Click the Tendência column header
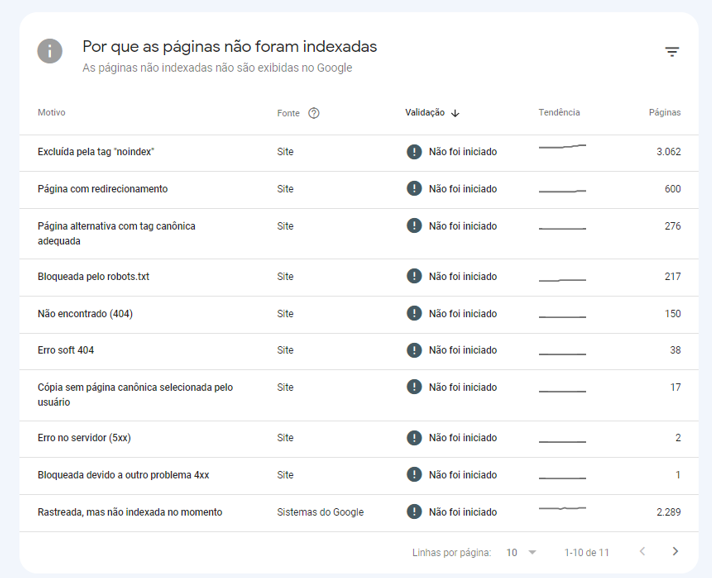The image size is (712, 578). [x=559, y=113]
